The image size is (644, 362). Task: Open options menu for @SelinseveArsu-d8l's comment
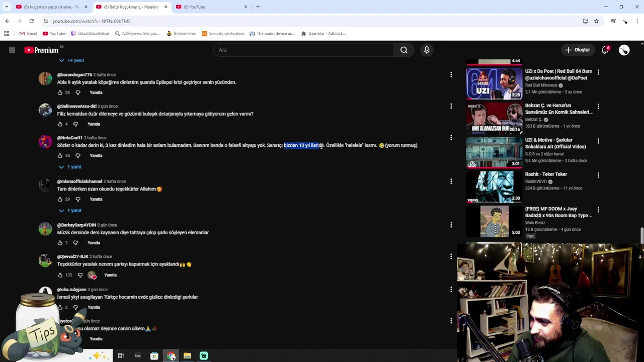tap(451, 106)
